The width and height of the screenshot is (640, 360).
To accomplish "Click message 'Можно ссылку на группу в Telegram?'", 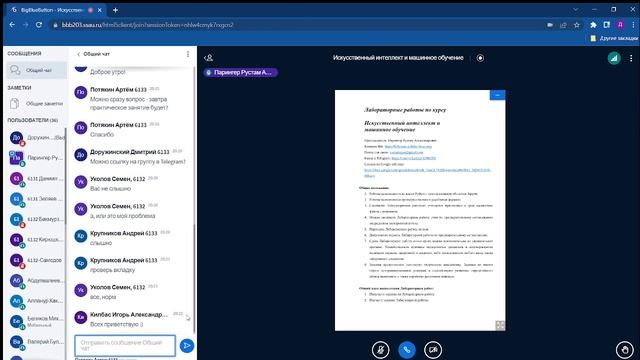I will coord(138,162).
